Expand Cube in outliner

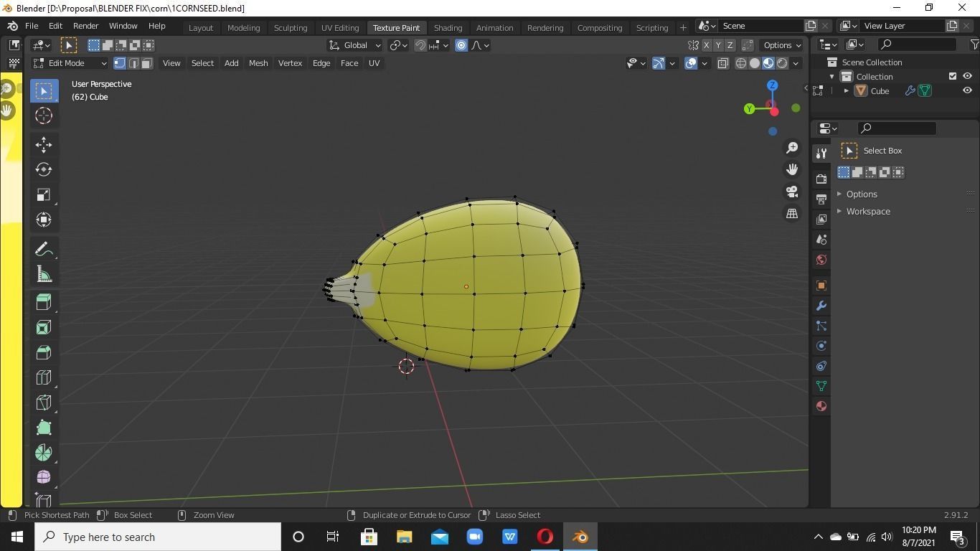847,91
